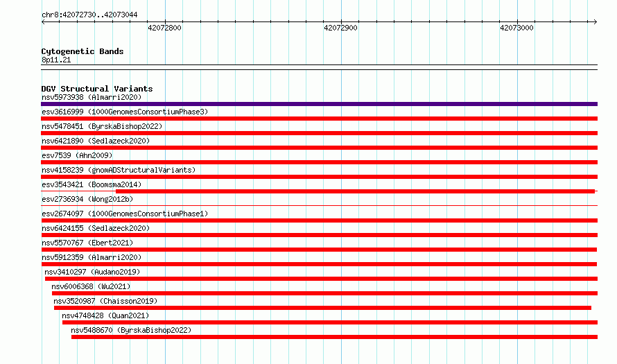Select the nsv3410297 (Audano2019) label
617x364 pixels.
pyautogui.click(x=92, y=272)
